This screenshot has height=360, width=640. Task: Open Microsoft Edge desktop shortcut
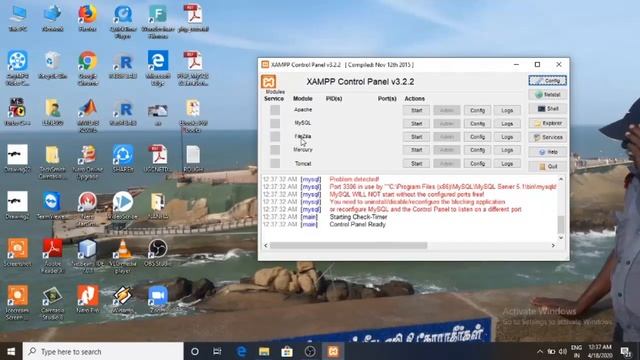[158, 68]
